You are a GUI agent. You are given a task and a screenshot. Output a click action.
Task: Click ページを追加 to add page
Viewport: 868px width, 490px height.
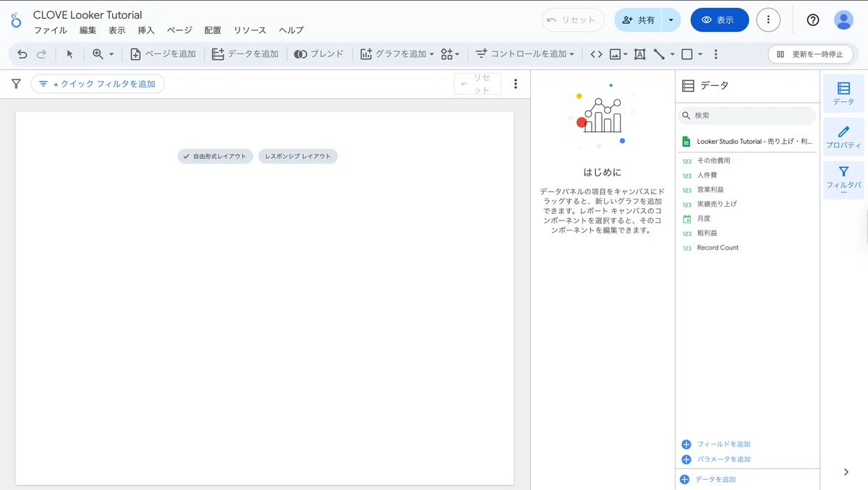pyautogui.click(x=163, y=54)
